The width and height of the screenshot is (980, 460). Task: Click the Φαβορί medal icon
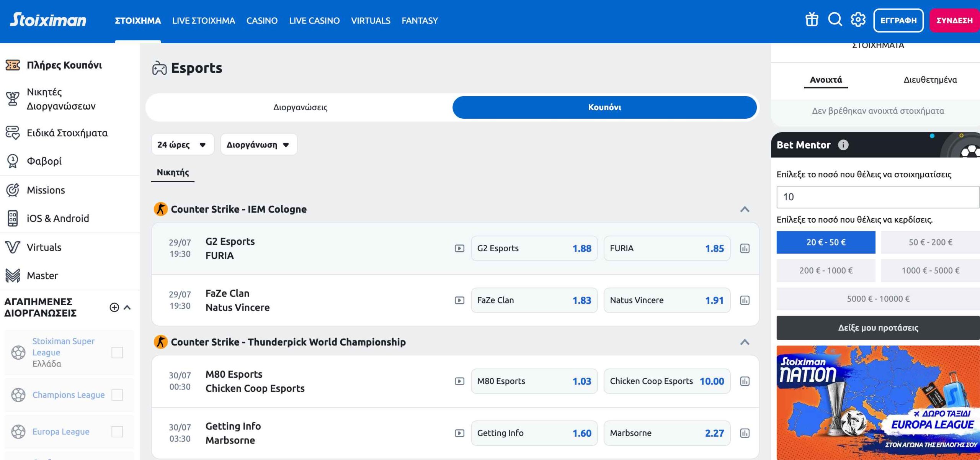[x=13, y=161]
